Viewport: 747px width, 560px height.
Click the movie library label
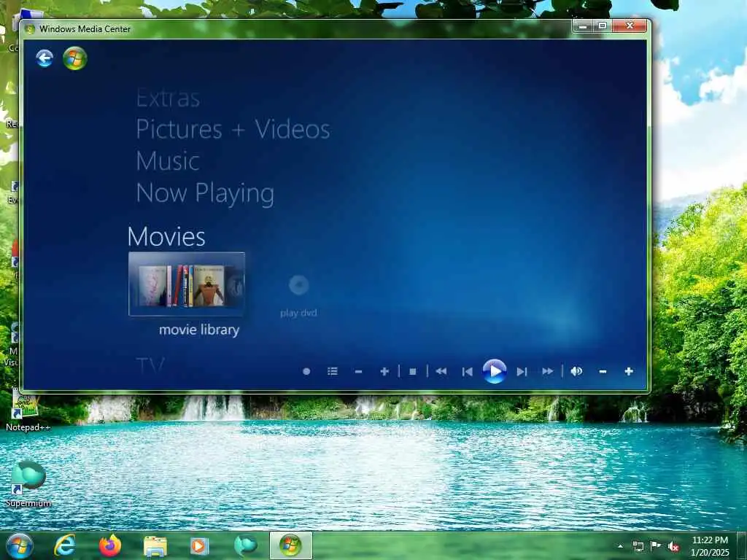[199, 330]
